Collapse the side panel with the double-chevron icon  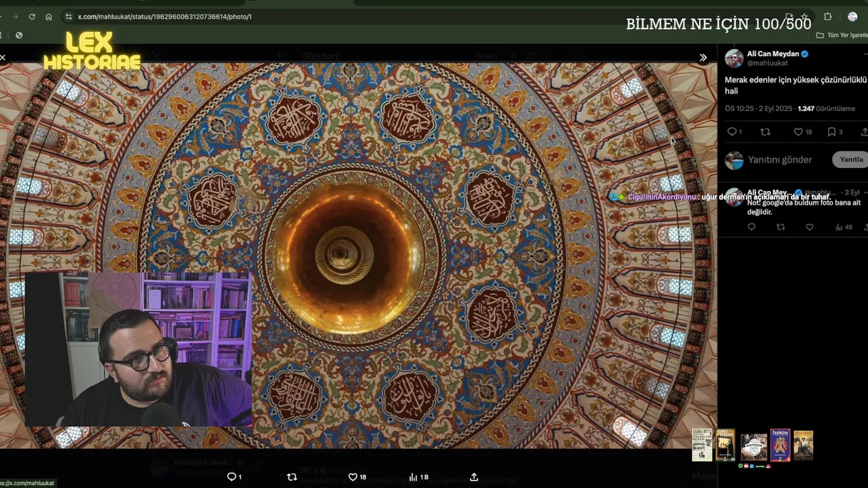click(703, 58)
